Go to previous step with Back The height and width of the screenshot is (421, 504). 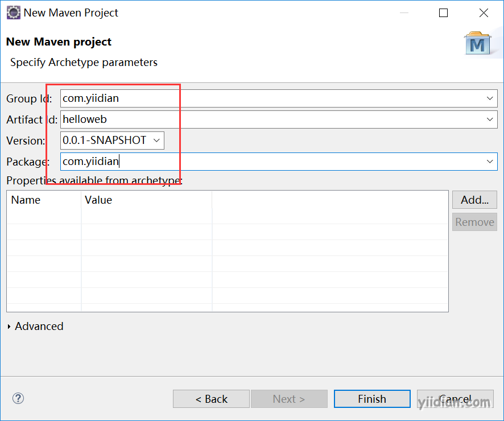click(x=211, y=399)
